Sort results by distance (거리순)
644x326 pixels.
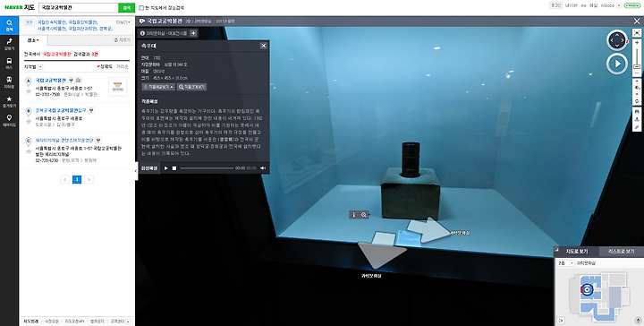coord(122,66)
